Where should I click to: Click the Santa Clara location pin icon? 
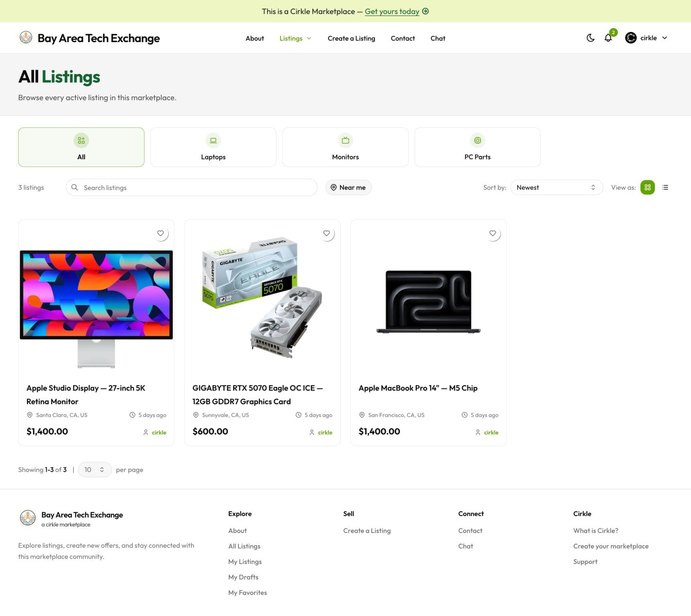(x=30, y=415)
